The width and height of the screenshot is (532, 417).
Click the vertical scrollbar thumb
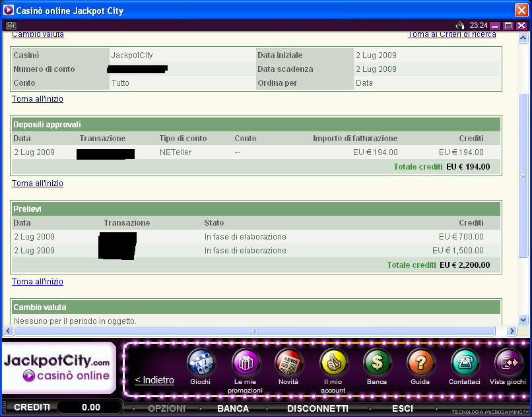click(x=523, y=176)
